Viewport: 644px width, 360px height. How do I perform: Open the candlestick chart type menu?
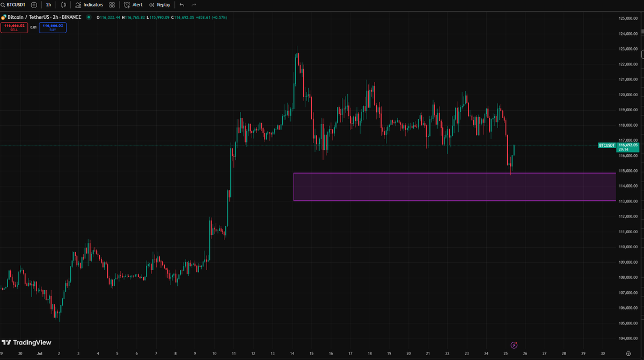(64, 4)
